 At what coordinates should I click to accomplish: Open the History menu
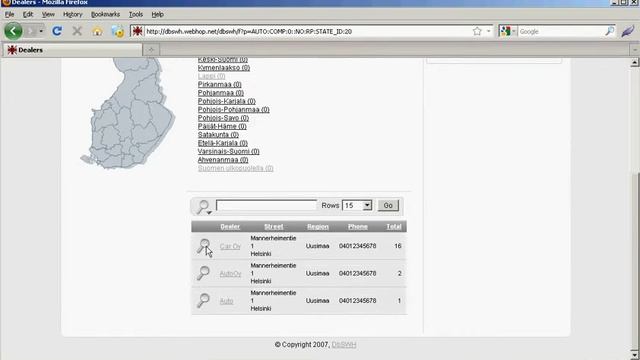[x=73, y=14]
